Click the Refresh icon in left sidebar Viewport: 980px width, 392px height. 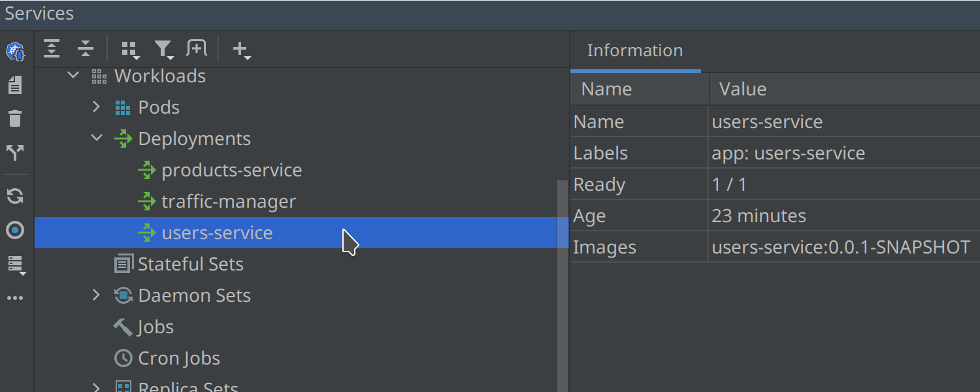tap(15, 196)
